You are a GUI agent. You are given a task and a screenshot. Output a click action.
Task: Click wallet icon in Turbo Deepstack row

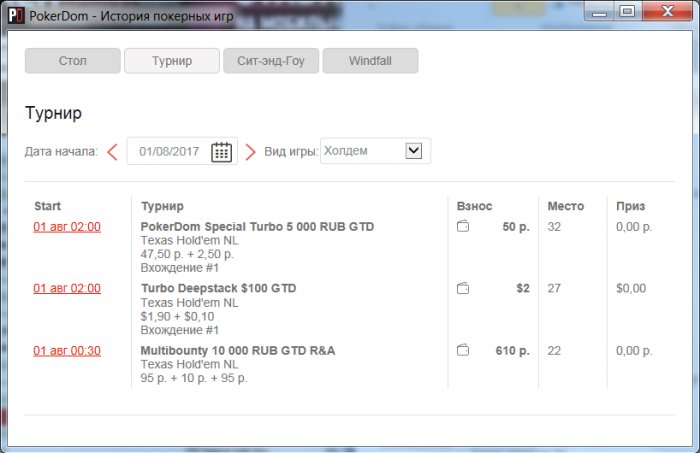pyautogui.click(x=463, y=288)
